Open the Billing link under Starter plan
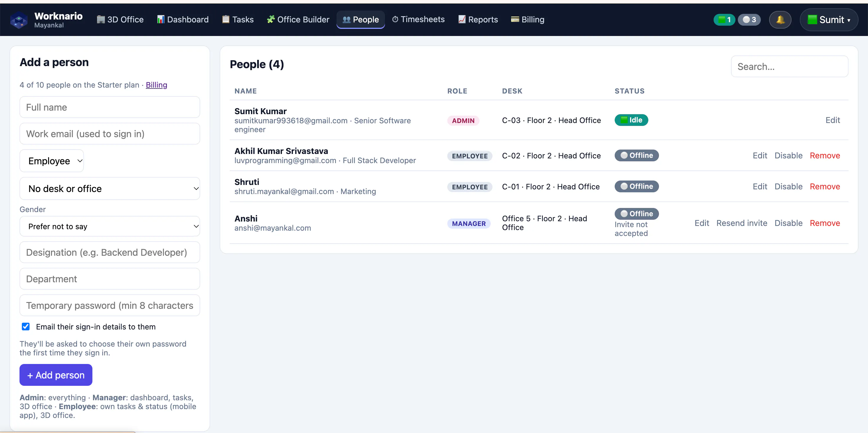 156,85
